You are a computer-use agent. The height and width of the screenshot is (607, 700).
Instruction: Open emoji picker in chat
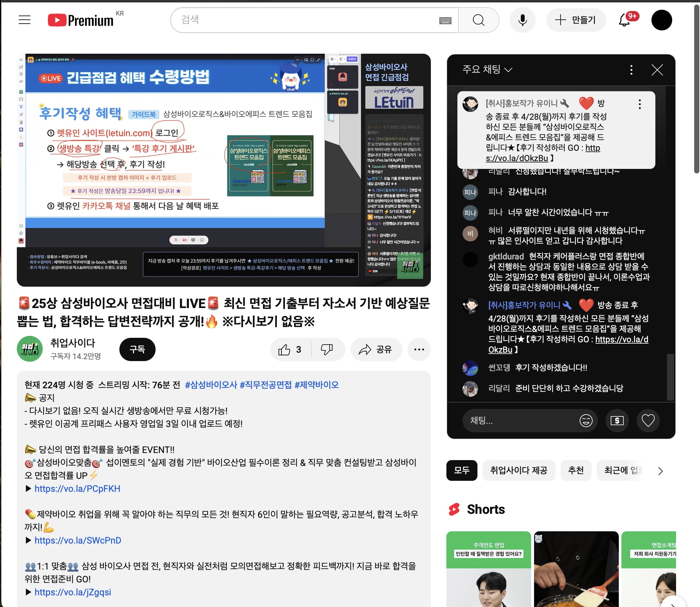(x=585, y=421)
